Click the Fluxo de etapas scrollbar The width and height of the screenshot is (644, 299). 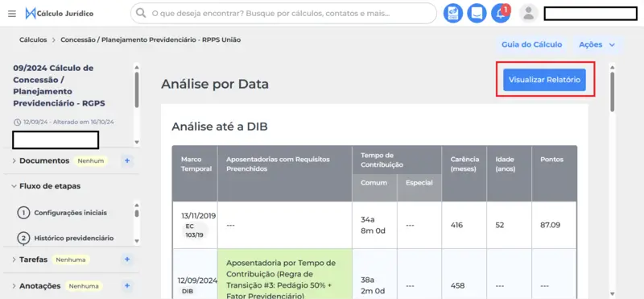137,214
